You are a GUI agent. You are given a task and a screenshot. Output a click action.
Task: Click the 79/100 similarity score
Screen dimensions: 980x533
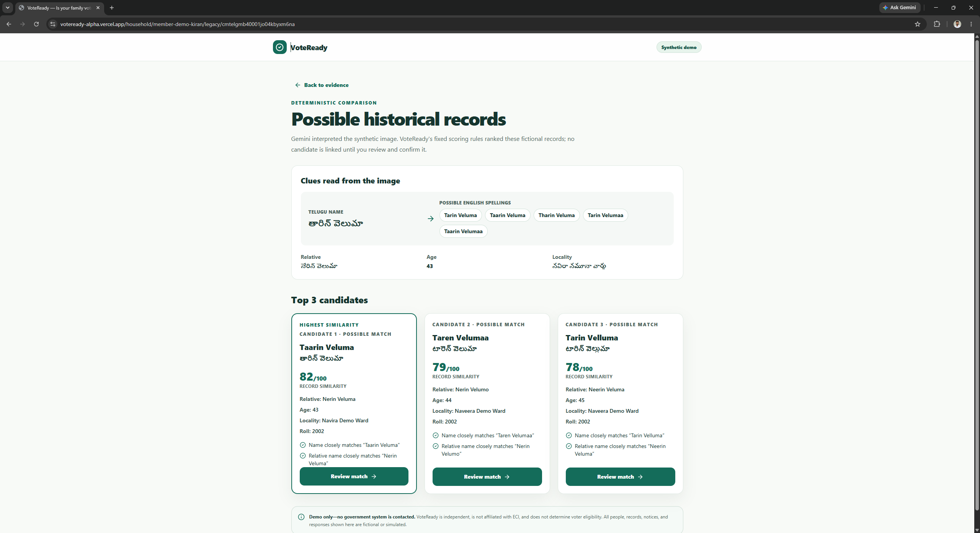(x=446, y=367)
